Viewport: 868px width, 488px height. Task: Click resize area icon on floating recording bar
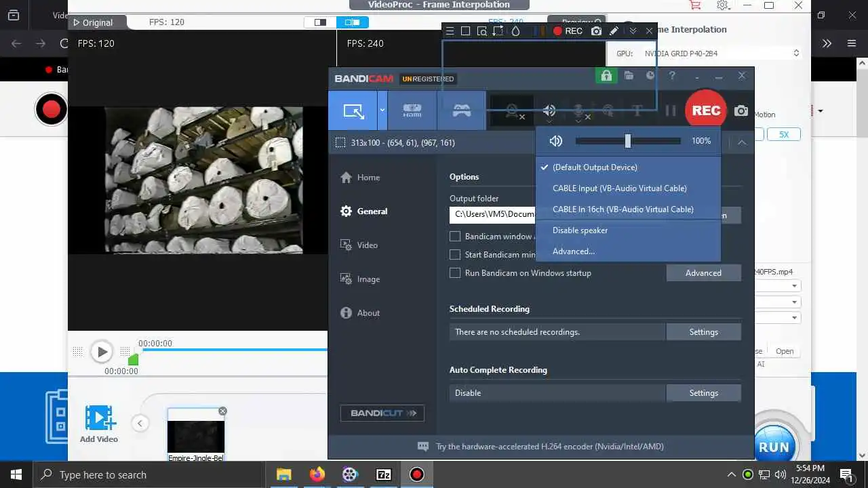pyautogui.click(x=498, y=31)
